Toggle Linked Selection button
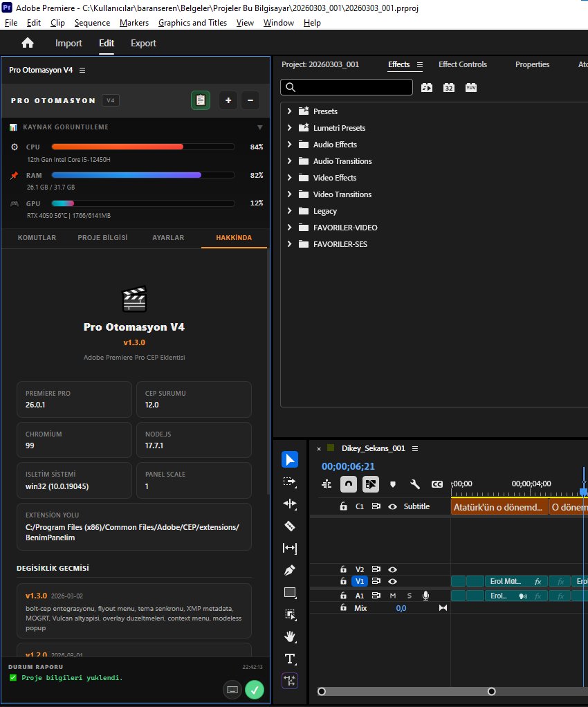This screenshot has width=588, height=707. tap(371, 484)
